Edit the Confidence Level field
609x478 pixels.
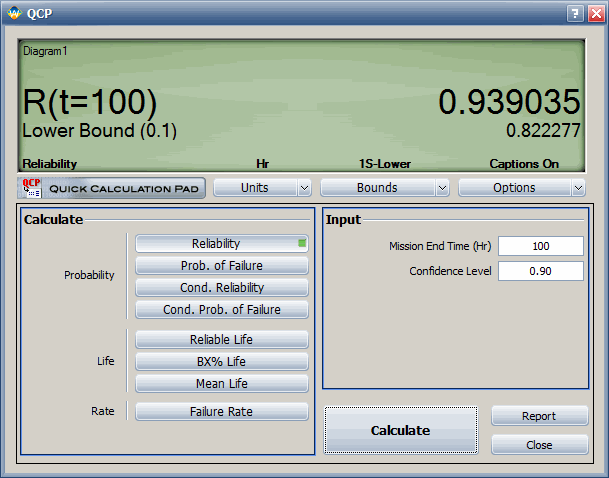click(540, 271)
